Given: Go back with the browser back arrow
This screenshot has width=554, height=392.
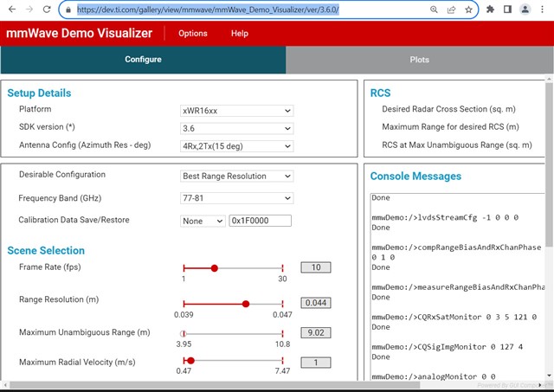Looking at the screenshot, I should (12, 10).
